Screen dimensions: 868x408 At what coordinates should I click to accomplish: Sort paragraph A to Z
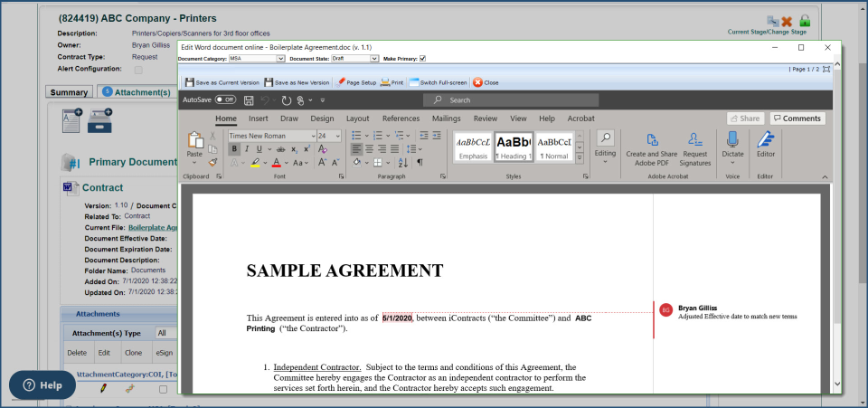pos(403,163)
